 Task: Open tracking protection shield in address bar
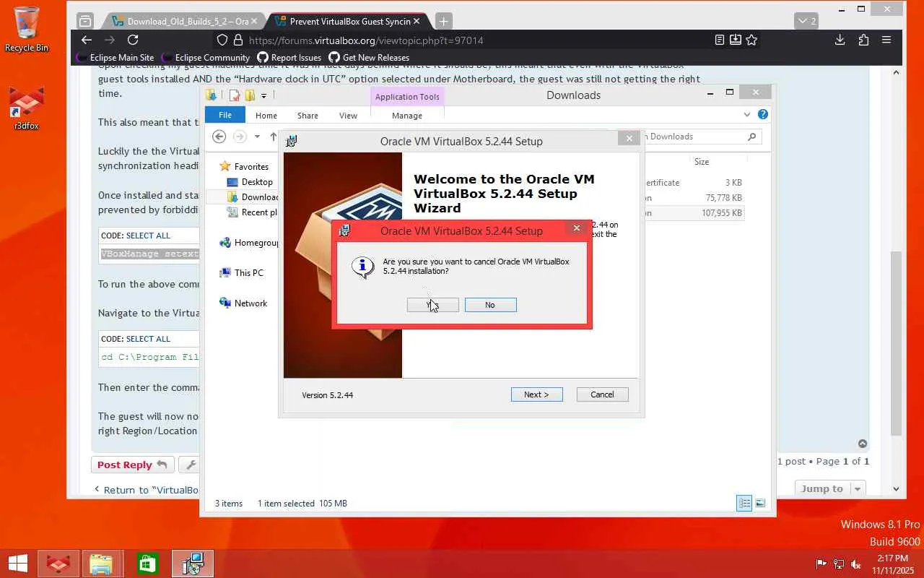[222, 40]
